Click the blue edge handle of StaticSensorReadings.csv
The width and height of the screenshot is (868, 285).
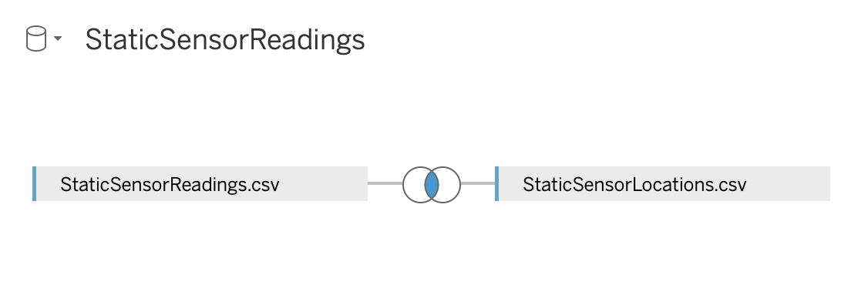click(35, 184)
